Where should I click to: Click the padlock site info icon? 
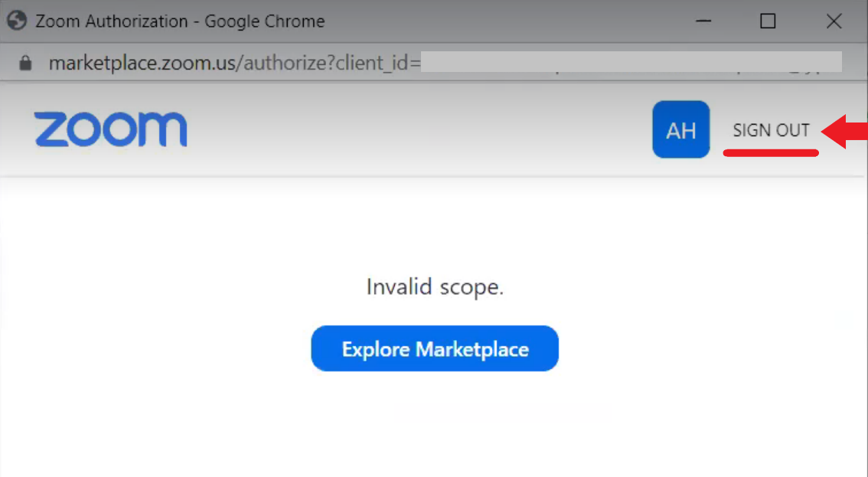click(25, 63)
